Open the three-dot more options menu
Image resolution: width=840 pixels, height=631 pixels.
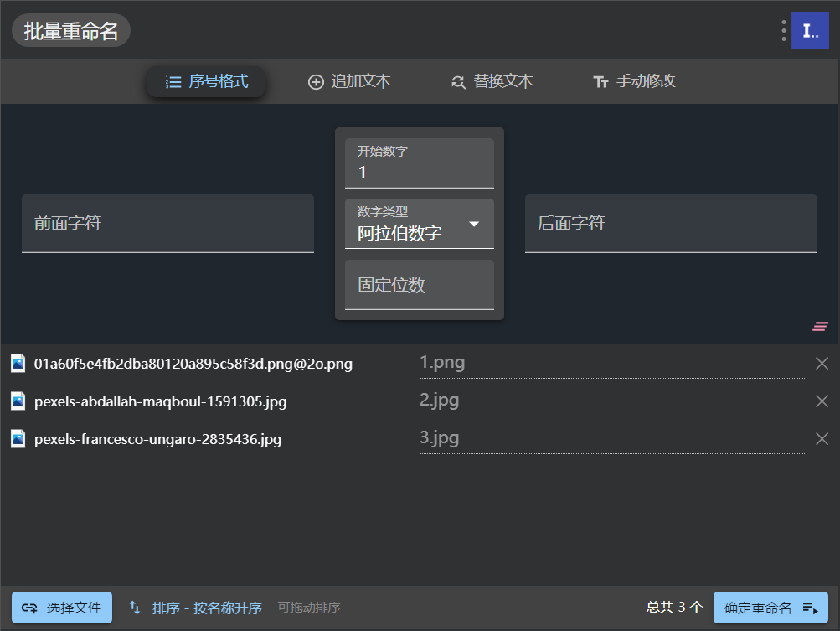point(783,30)
